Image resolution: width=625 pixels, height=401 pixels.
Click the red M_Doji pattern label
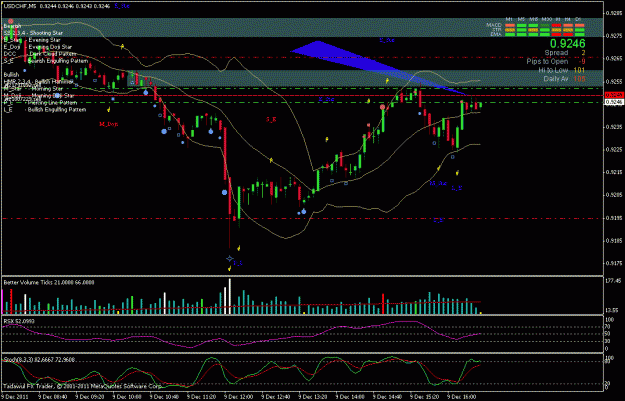[108, 124]
